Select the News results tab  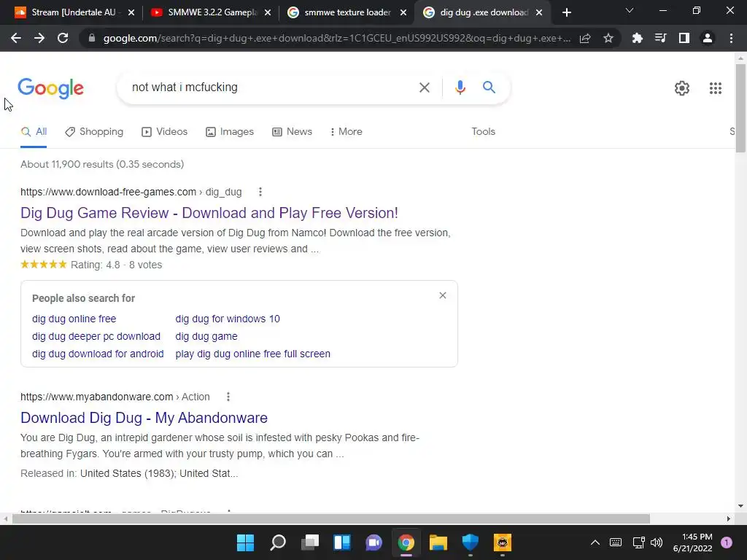[x=292, y=132]
